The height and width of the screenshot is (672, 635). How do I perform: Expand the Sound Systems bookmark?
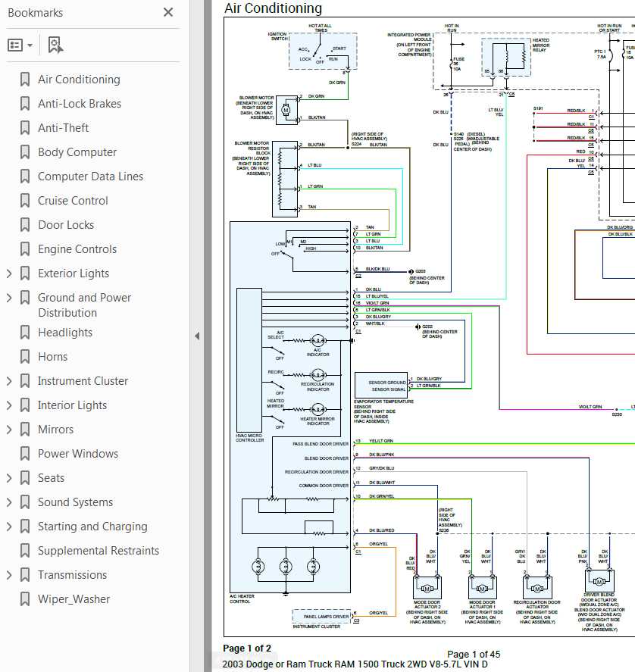coord(9,502)
